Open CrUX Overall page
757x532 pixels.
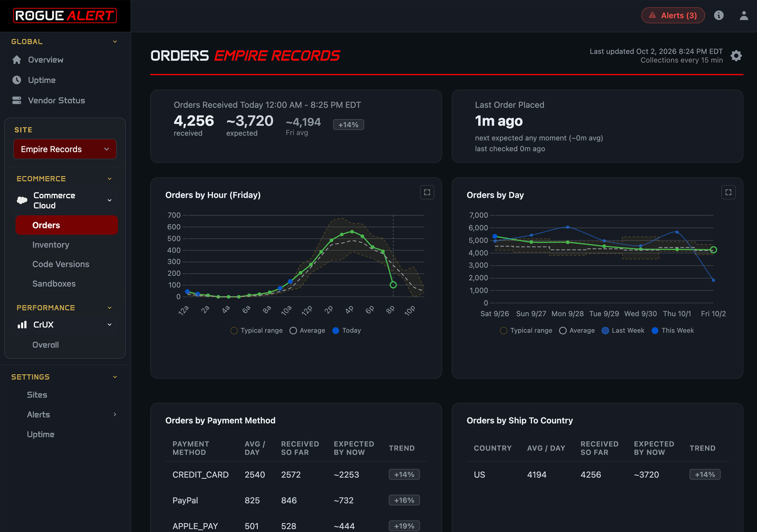click(46, 345)
